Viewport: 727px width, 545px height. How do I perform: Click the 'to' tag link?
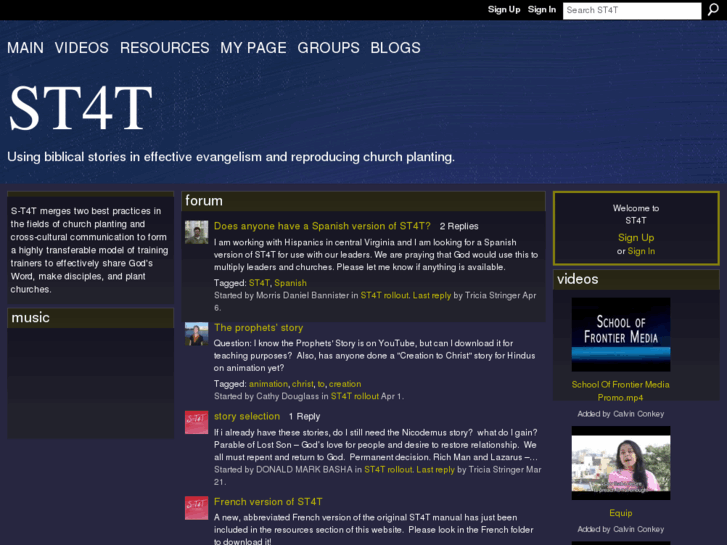pyautogui.click(x=321, y=384)
